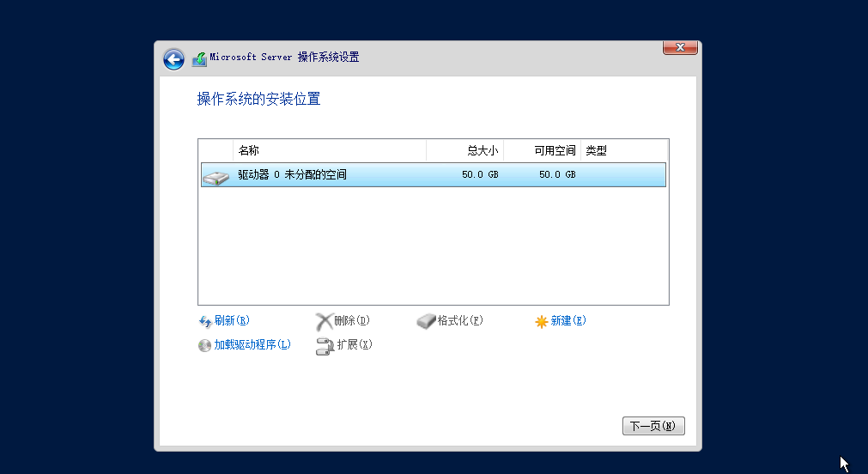This screenshot has height=474, width=868.
Task: Click the setup wizard title icon
Action: [199, 59]
